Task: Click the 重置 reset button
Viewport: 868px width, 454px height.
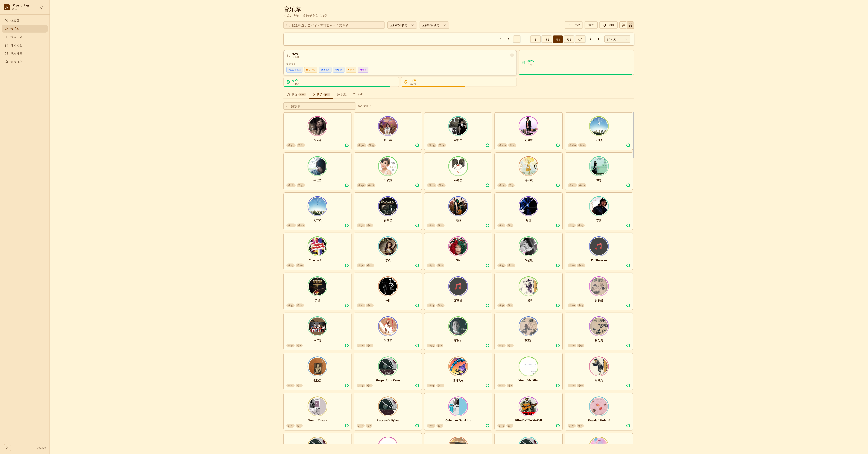Action: (591, 25)
